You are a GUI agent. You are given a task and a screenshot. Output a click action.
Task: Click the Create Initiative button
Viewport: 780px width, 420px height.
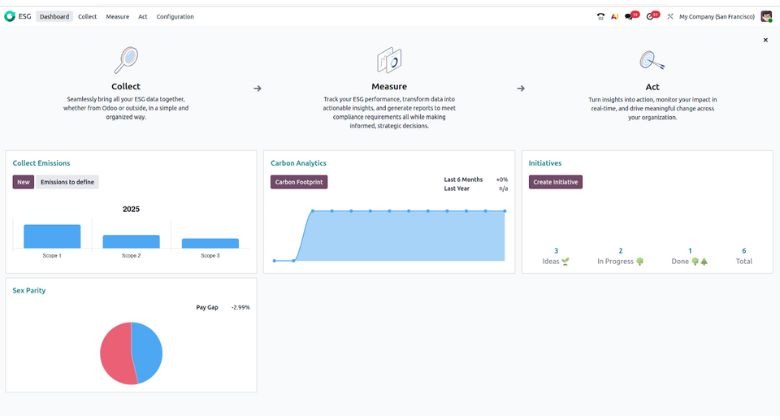click(555, 182)
